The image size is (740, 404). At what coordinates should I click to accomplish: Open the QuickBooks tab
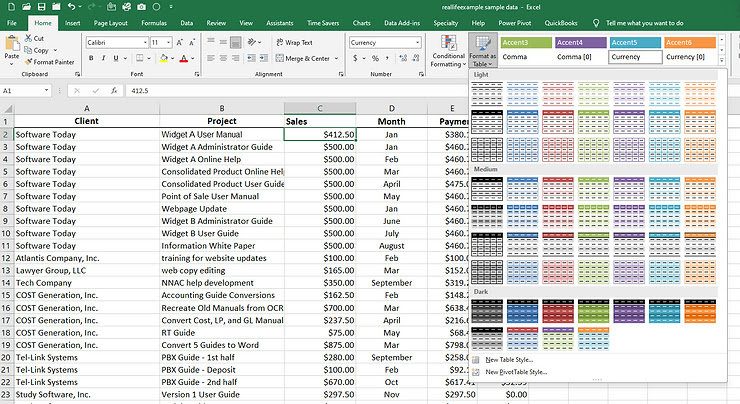point(561,23)
